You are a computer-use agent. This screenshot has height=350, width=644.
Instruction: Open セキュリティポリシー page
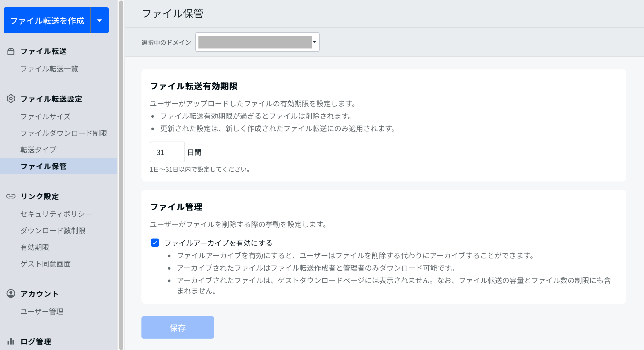coord(56,214)
